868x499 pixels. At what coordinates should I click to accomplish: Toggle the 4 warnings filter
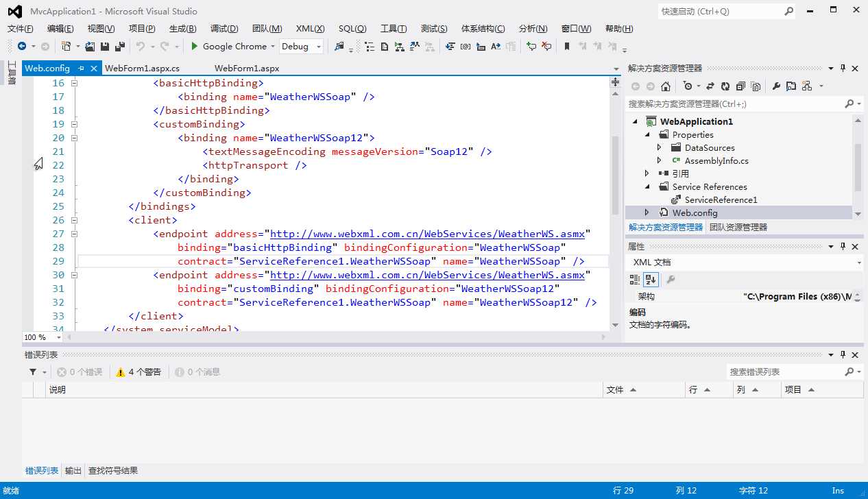click(138, 372)
